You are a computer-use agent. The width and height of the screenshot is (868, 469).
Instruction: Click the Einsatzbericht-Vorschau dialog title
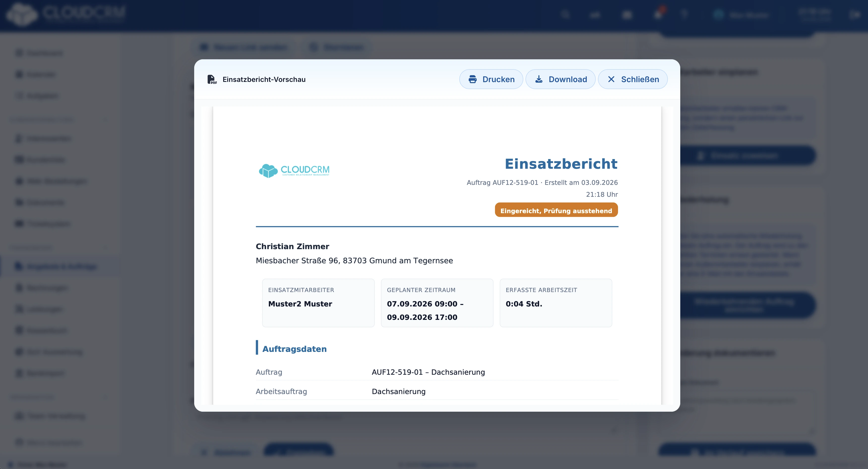pyautogui.click(x=264, y=80)
